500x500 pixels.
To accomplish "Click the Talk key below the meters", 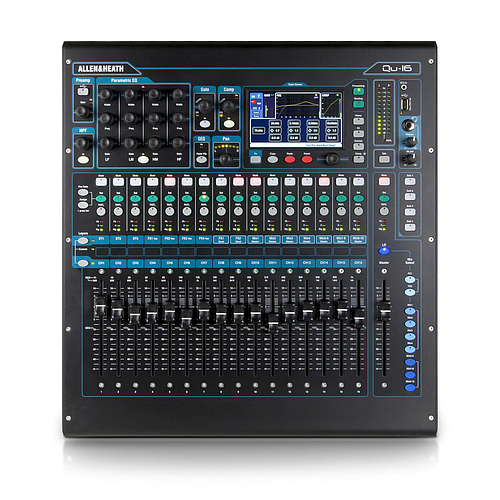I will point(384,159).
